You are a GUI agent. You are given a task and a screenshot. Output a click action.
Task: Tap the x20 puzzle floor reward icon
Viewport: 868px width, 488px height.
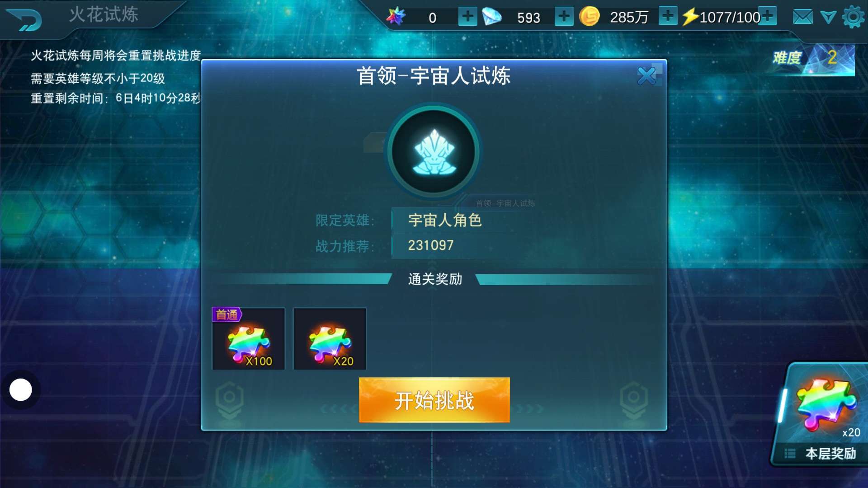826,404
